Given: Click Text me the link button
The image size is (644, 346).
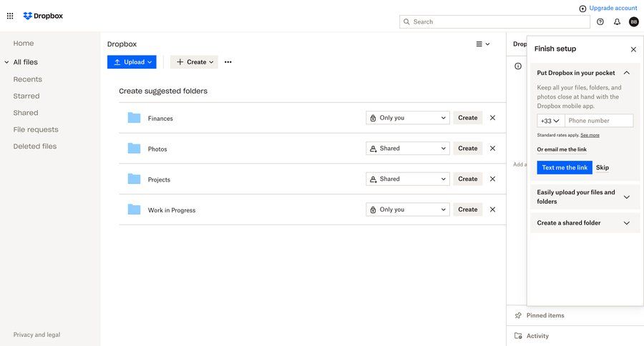Looking at the screenshot, I should coord(565,167).
